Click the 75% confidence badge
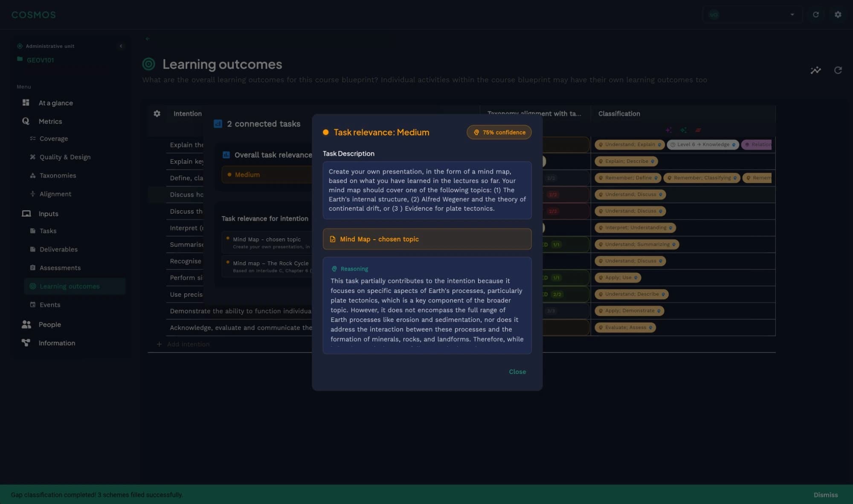853x504 pixels. tap(499, 133)
